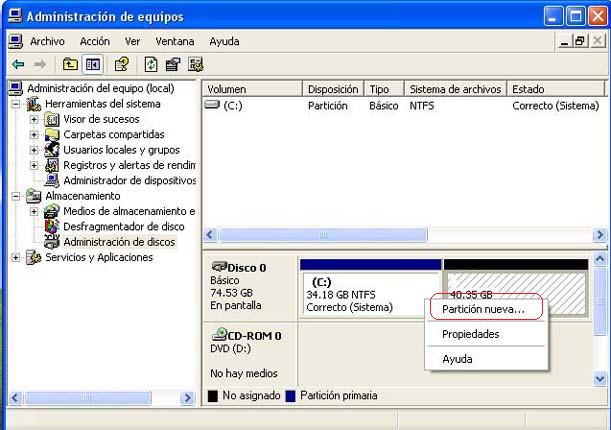Expand Usuarios locales y grupos node

34,150
